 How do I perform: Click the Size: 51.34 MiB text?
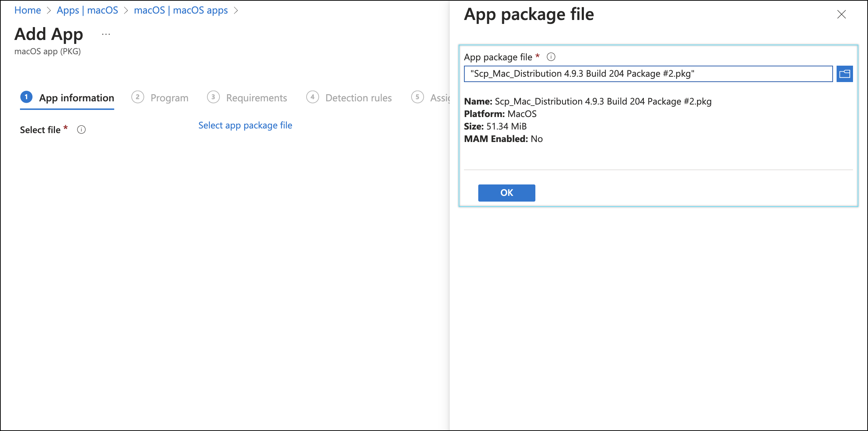[x=495, y=127]
